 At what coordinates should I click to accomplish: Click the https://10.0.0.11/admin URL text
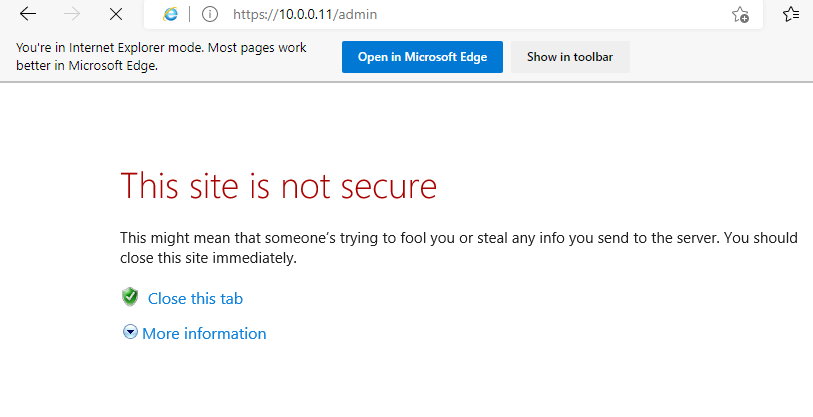pos(291,15)
